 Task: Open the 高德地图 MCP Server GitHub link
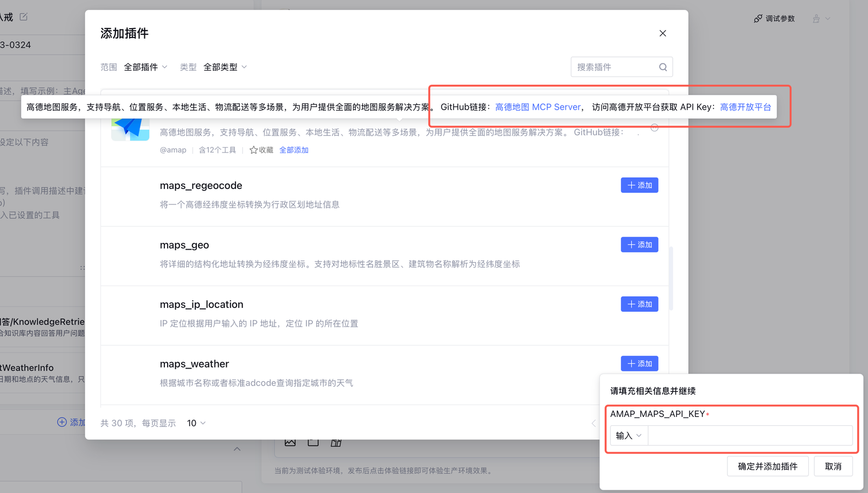click(x=537, y=107)
